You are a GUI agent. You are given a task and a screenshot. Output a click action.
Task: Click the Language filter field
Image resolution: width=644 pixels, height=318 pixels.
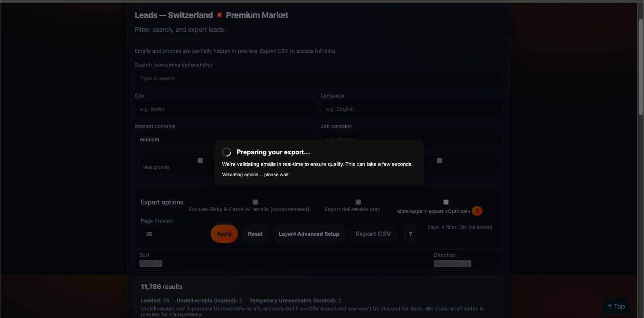pos(411,109)
